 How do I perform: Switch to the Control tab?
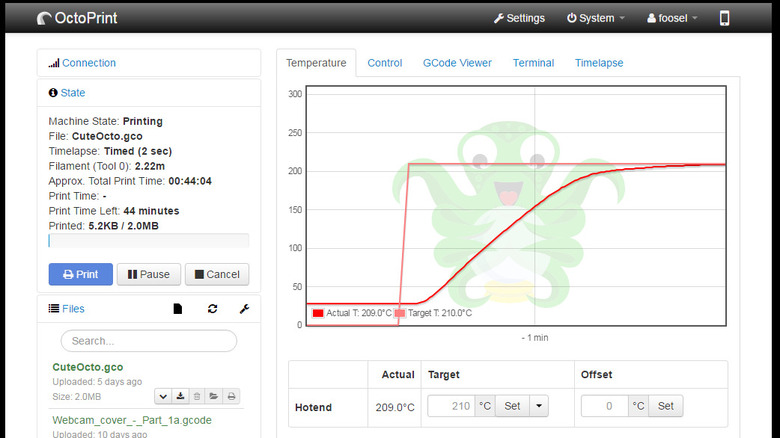(x=385, y=63)
